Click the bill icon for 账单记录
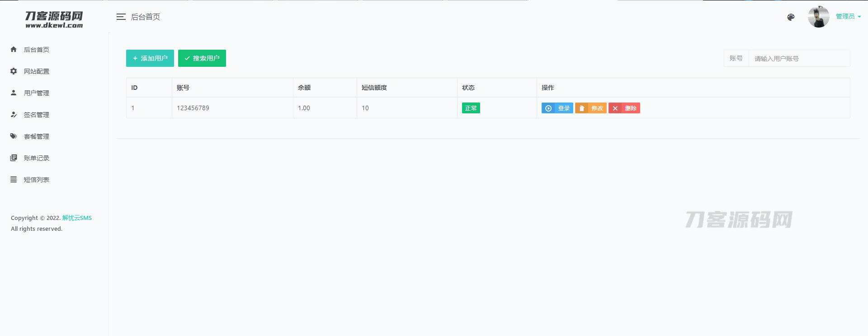This screenshot has height=336, width=868. click(14, 158)
